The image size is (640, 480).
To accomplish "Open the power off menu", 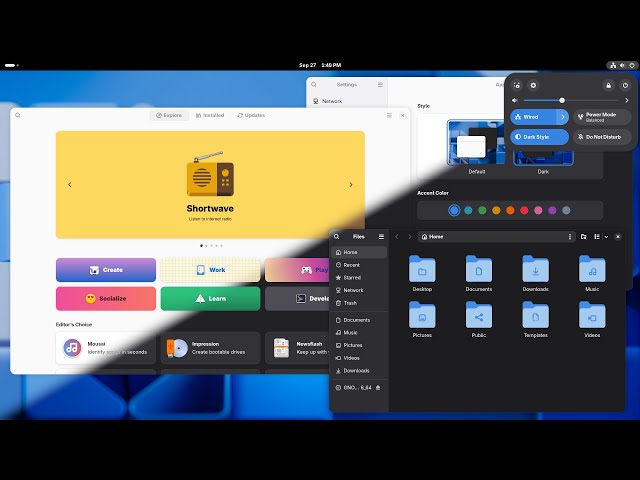I will click(x=625, y=85).
